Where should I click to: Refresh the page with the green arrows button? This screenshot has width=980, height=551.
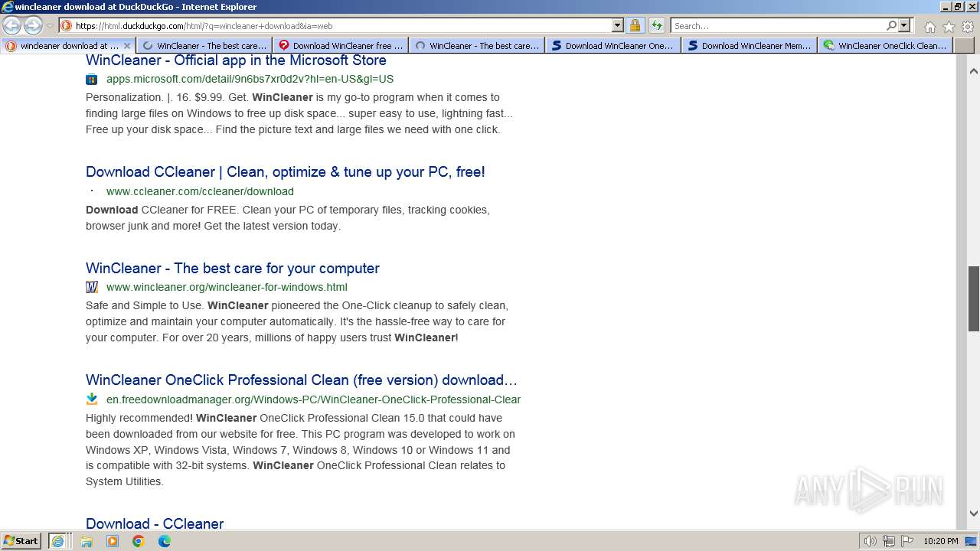656,25
